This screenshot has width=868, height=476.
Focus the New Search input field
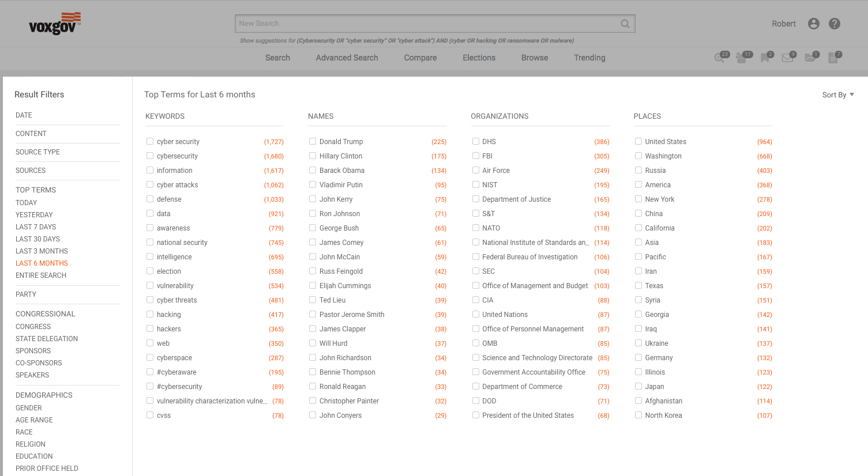click(427, 24)
